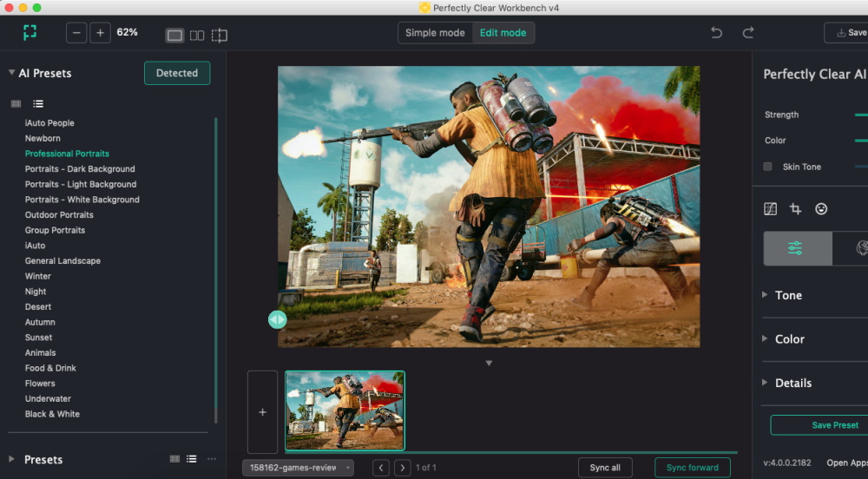Screen dimensions: 868x479
Task: Switch to Simple mode
Action: point(435,33)
